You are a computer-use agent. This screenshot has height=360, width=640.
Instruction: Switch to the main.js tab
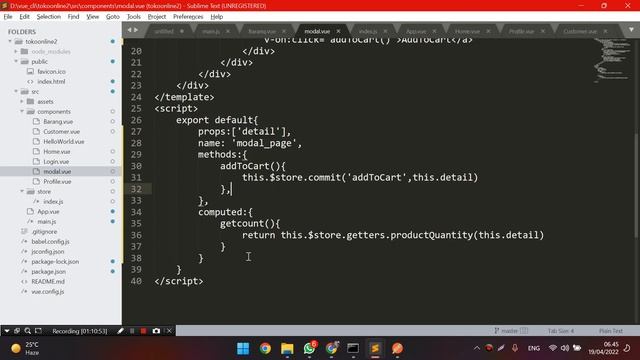click(x=211, y=31)
